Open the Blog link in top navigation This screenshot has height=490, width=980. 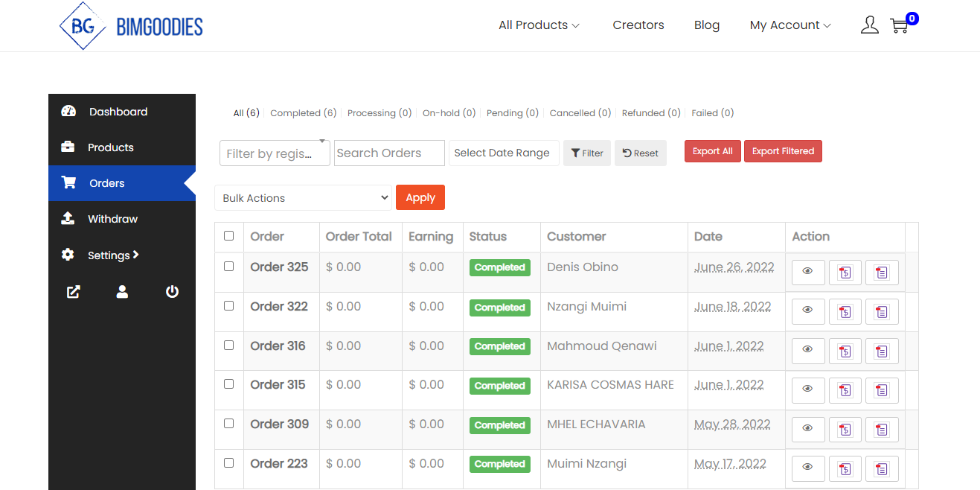(707, 25)
